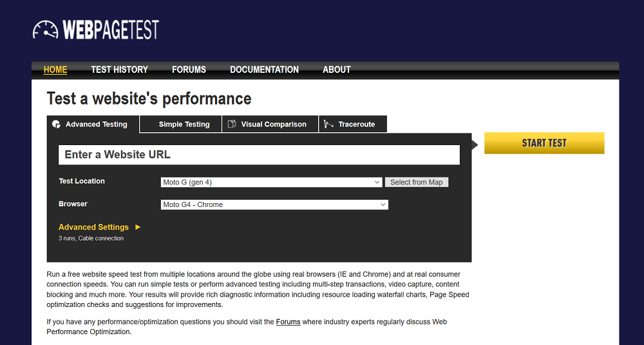Follow the Forums link in paragraph

[x=288, y=322]
